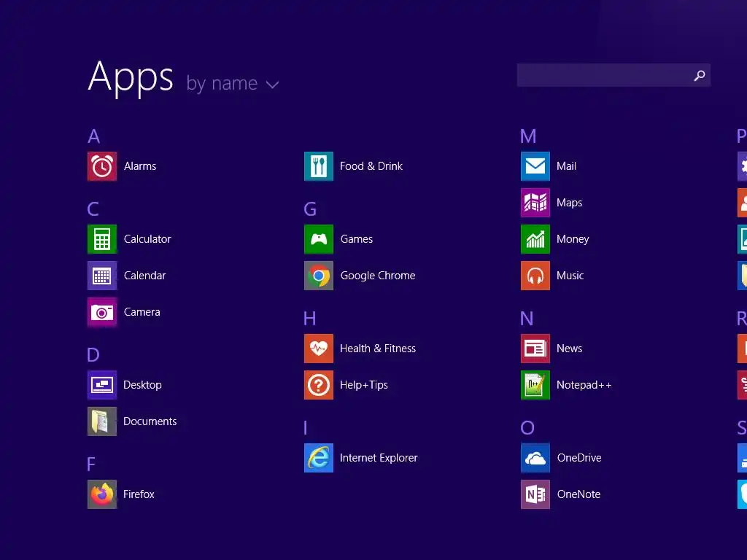Viewport: 747px width, 560px height.
Task: Click the 'Documents' label text
Action: [x=150, y=421]
